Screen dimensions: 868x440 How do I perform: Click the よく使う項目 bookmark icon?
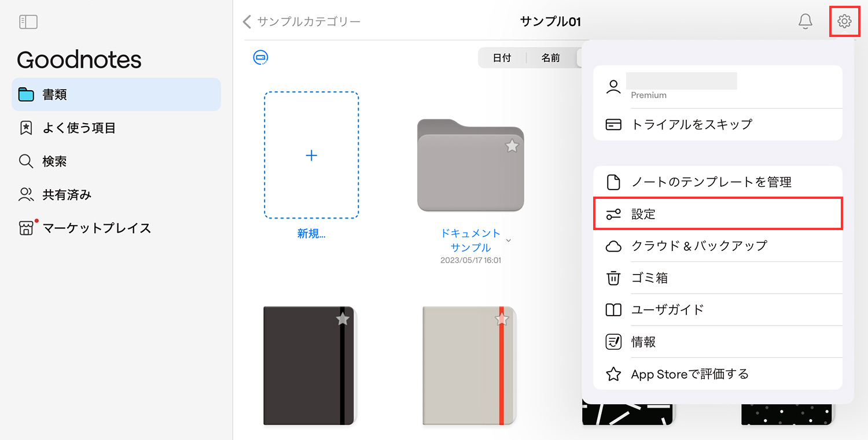pos(26,128)
